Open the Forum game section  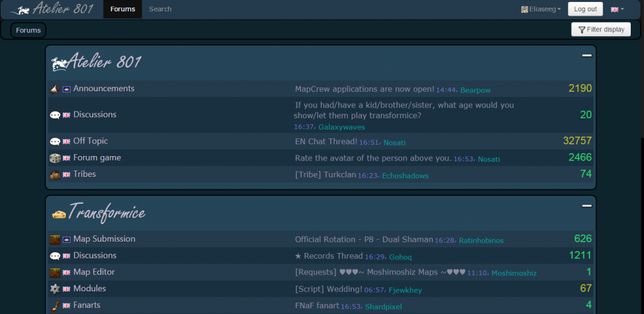[97, 158]
